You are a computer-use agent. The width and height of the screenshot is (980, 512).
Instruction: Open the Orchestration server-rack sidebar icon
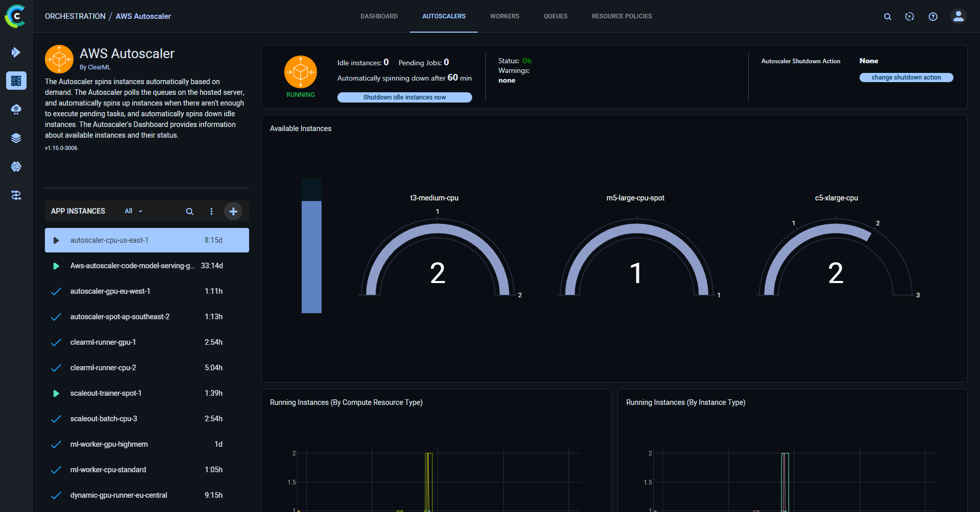[x=16, y=81]
